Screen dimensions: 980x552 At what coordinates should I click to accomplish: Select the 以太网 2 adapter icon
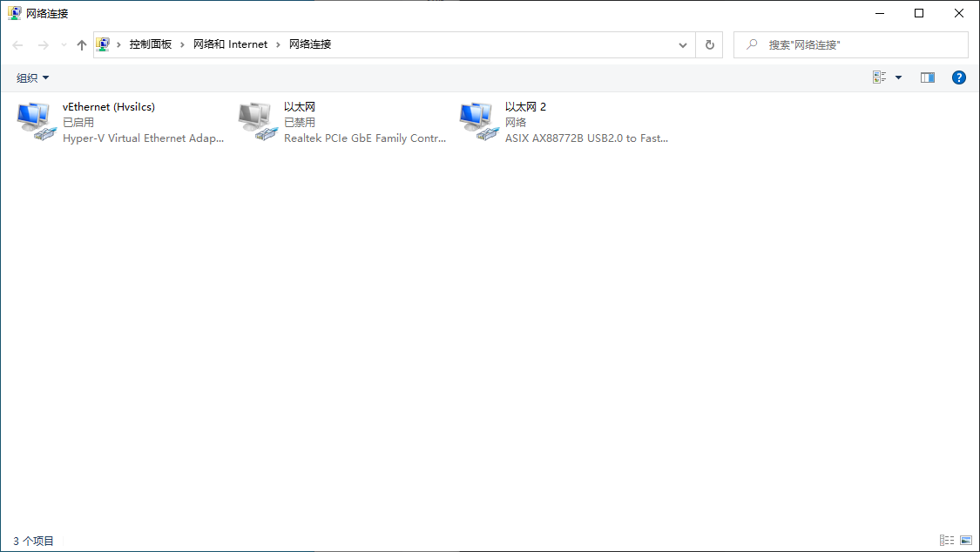476,120
